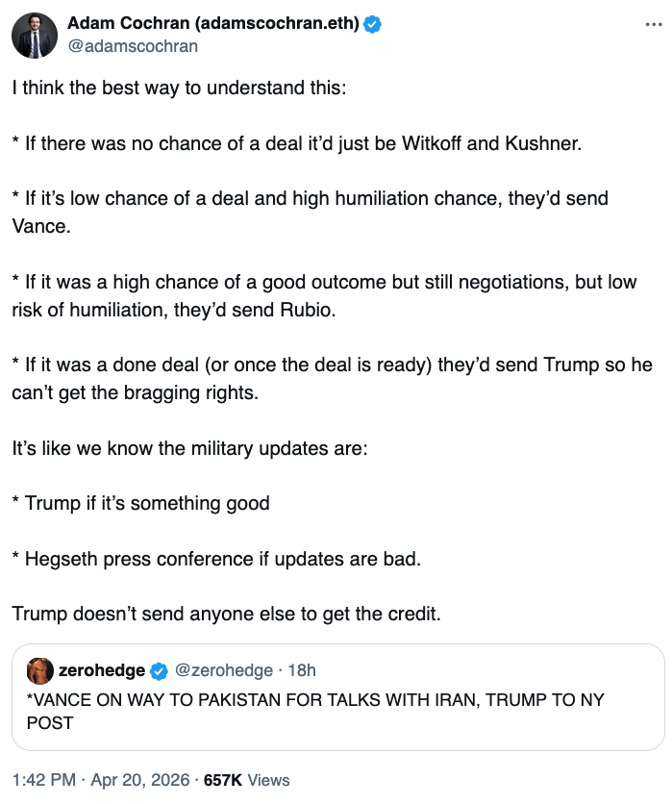Click Adam Cochran's profile avatar
This screenshot has height=804, width=672.
click(34, 36)
